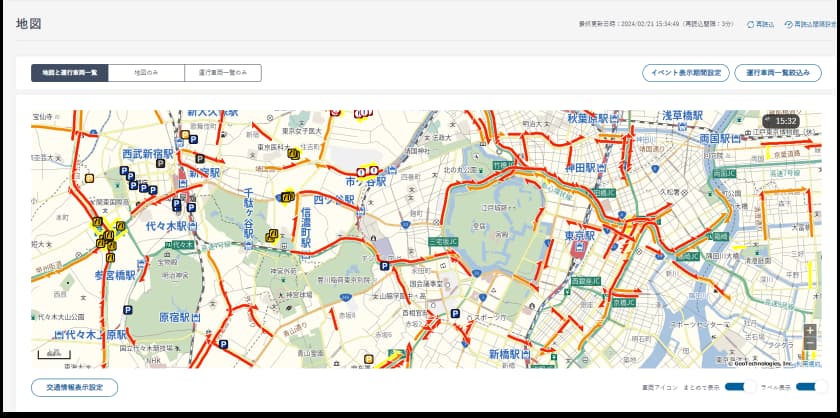Zoom out the map with minus button

coord(810,344)
